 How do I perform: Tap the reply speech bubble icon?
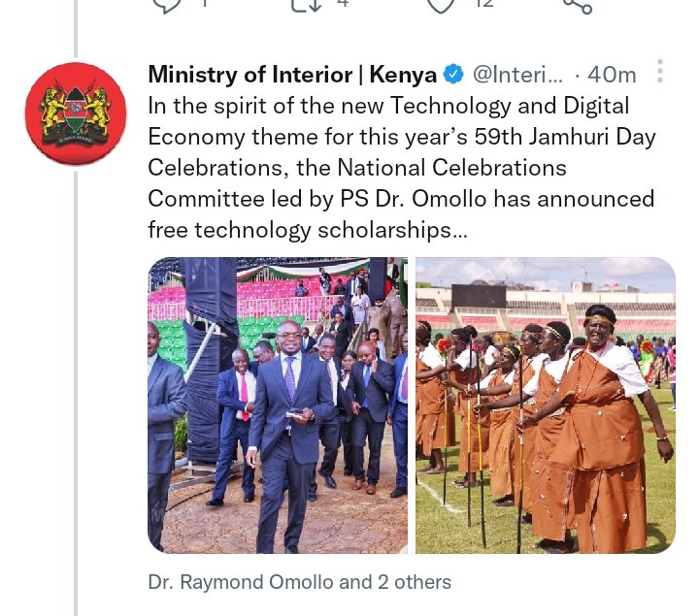[167, 5]
